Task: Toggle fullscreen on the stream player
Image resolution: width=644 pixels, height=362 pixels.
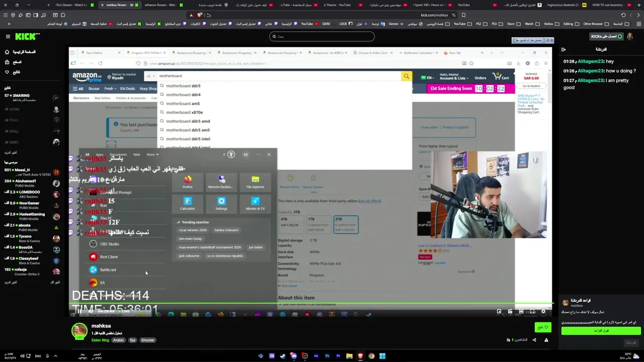Action: (532, 312)
